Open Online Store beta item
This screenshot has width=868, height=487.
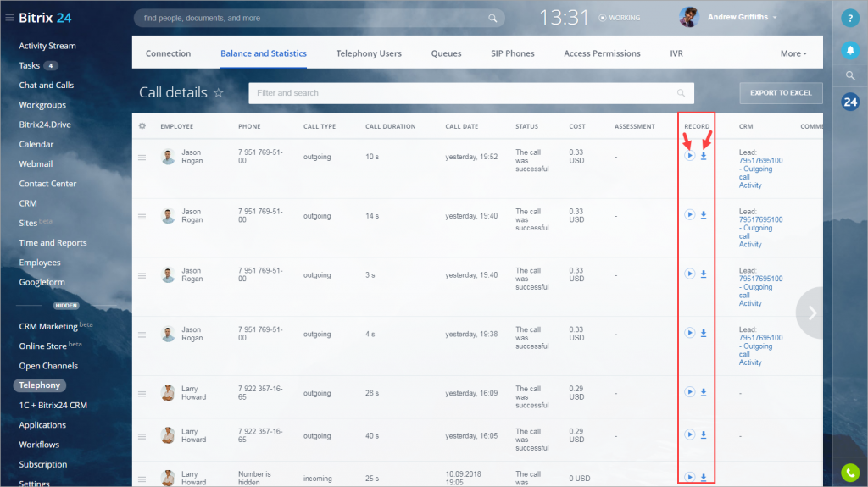tap(50, 346)
